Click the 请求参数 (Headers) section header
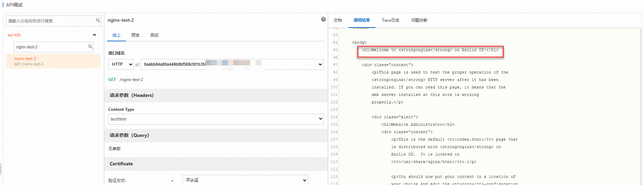Image resolution: width=644 pixels, height=185 pixels. point(216,95)
